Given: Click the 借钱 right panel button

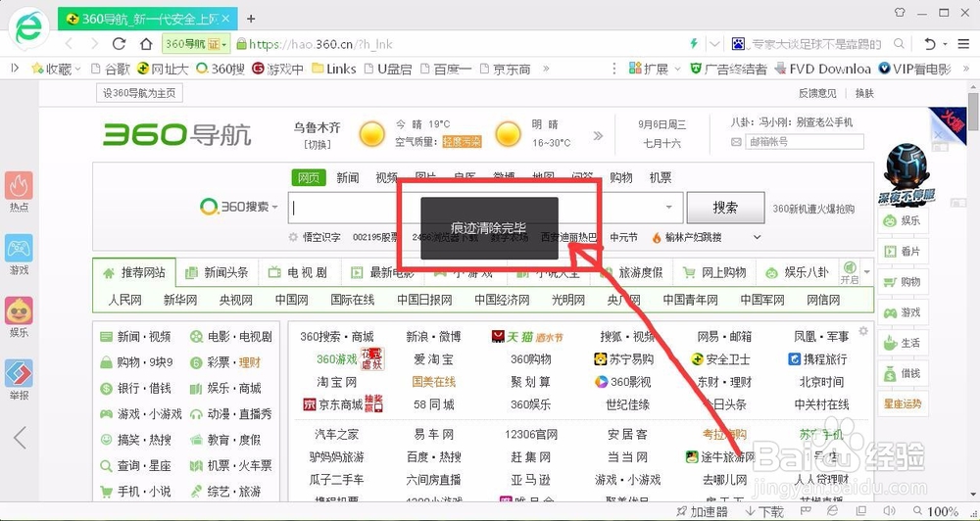Looking at the screenshot, I should pyautogui.click(x=903, y=373).
